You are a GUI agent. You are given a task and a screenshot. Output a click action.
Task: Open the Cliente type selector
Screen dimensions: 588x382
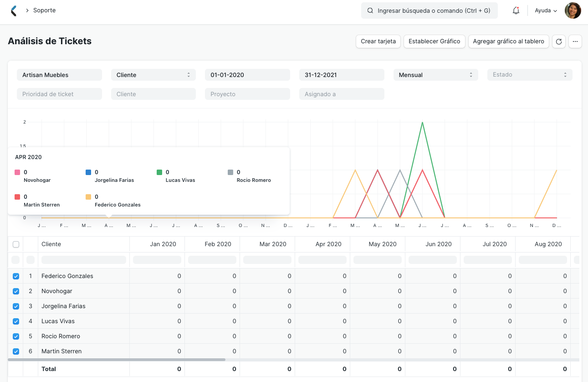click(x=153, y=74)
